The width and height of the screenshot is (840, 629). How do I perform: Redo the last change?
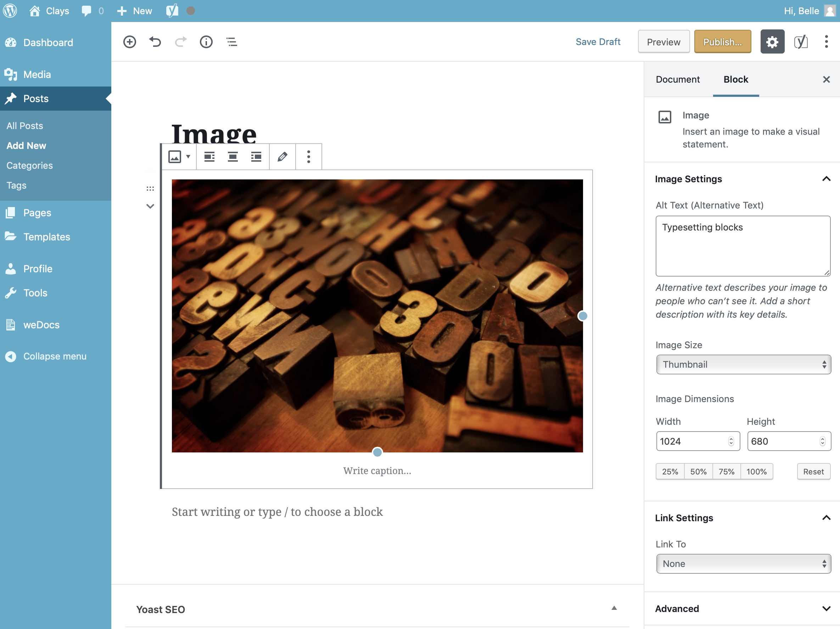(181, 42)
